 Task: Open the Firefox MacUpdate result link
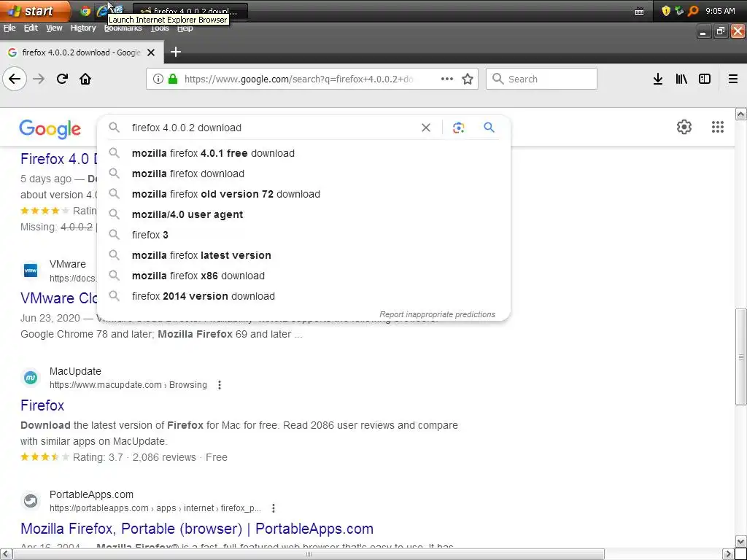pos(42,405)
